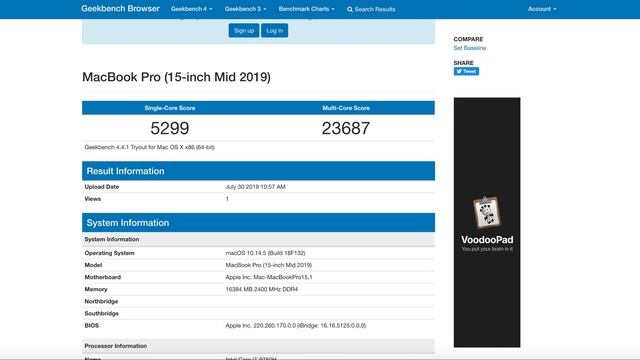Click the COMPARE sidebar heading
The width and height of the screenshot is (640, 360).
click(x=468, y=39)
